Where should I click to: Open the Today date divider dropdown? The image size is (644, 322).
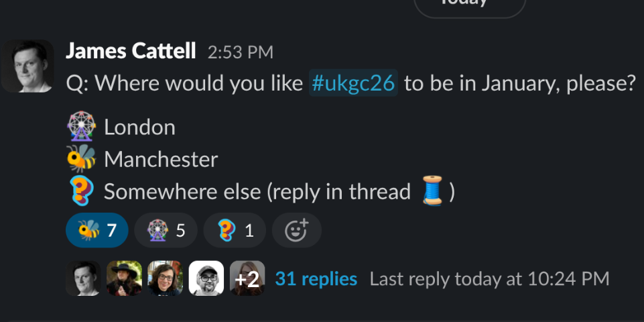click(x=470, y=4)
